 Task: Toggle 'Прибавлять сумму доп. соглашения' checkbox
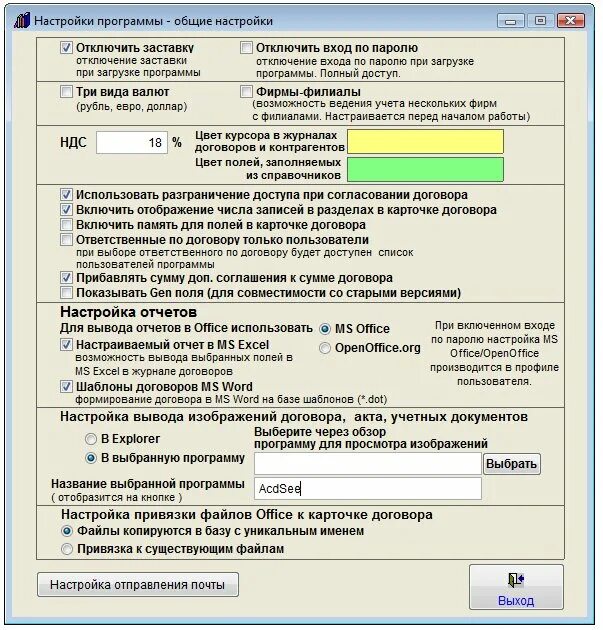66,278
